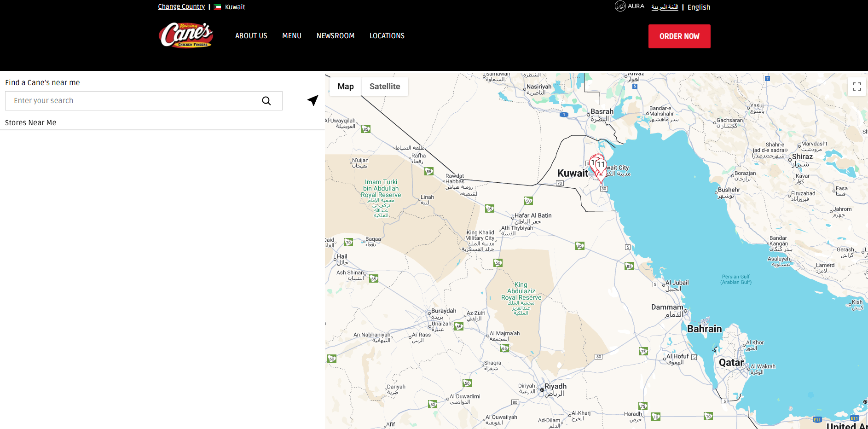Switch to Satellite view tab
868x429 pixels.
[x=385, y=87]
